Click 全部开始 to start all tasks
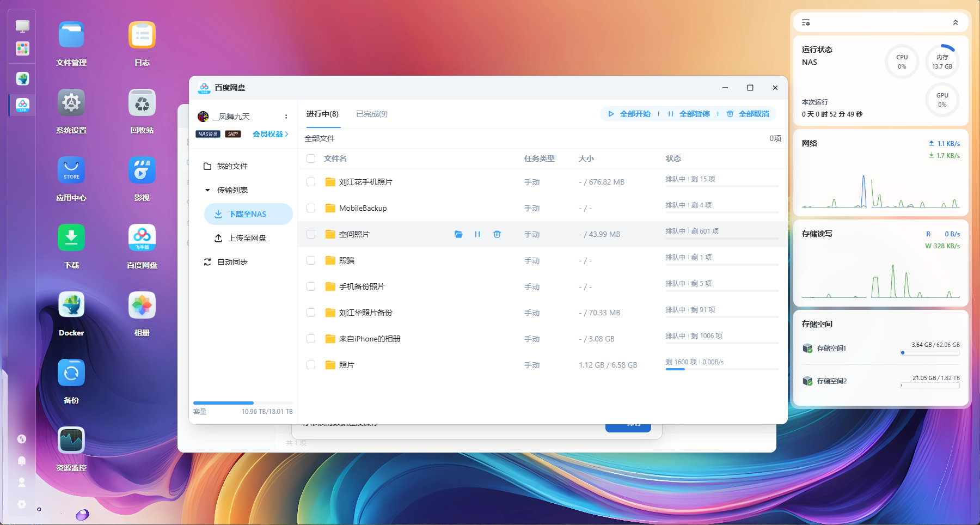Viewport: 980px width, 525px height. tap(629, 114)
